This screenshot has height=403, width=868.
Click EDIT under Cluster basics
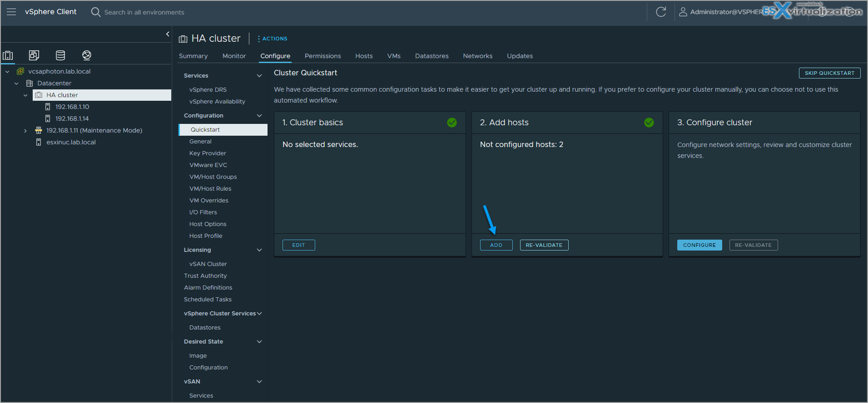click(x=298, y=245)
